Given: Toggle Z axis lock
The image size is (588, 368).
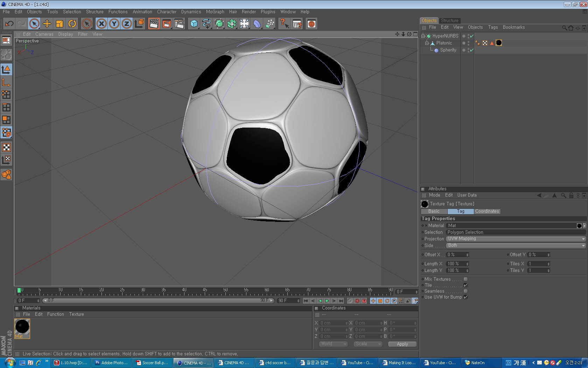Looking at the screenshot, I should point(127,24).
